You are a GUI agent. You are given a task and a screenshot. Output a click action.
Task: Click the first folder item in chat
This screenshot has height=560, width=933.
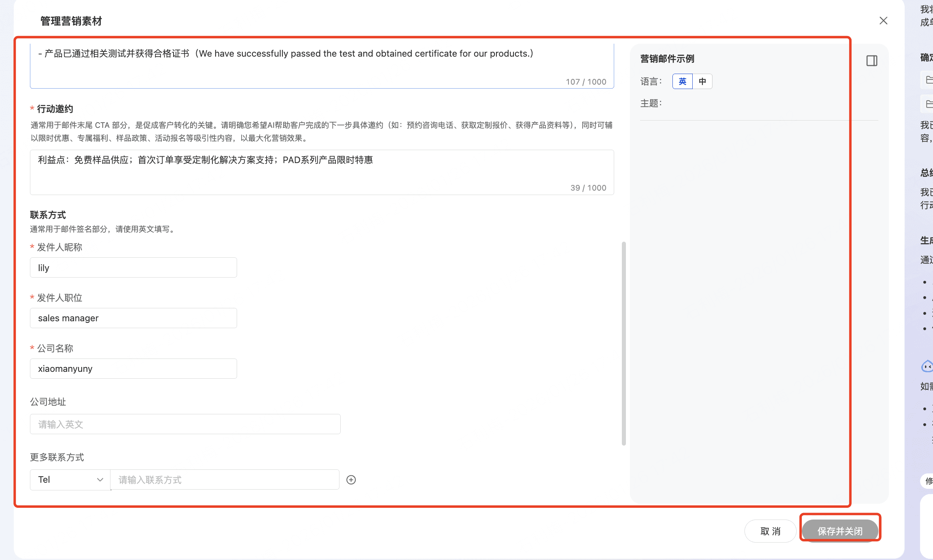click(x=928, y=80)
